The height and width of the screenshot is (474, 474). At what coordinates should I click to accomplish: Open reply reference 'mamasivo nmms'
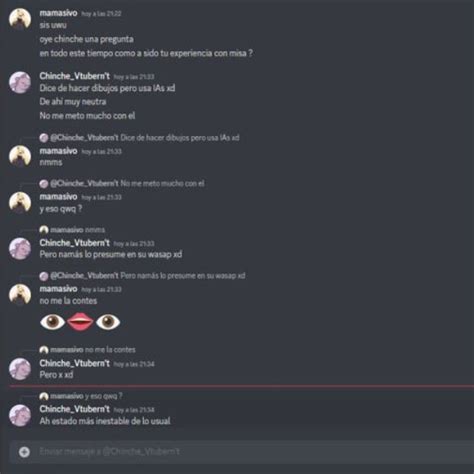(x=72, y=230)
